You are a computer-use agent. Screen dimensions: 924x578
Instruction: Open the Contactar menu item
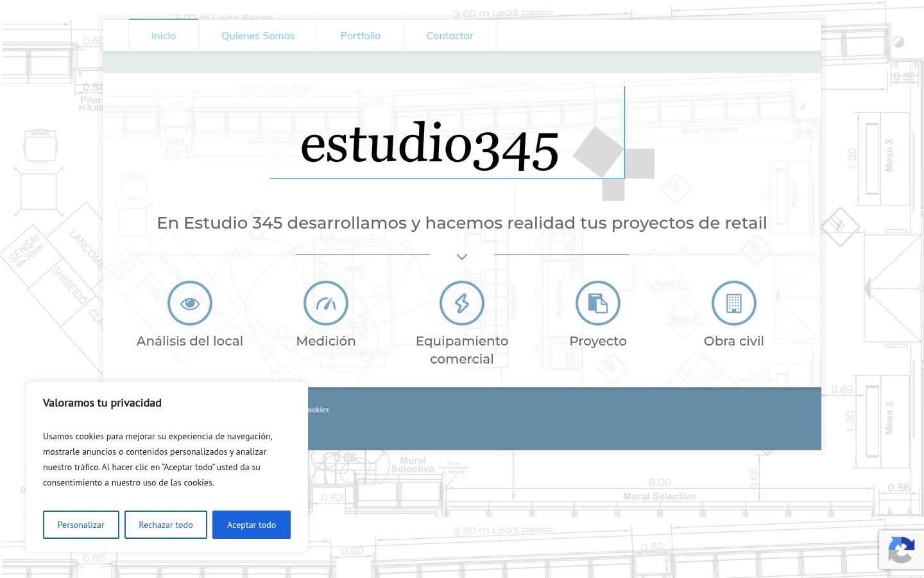tap(450, 35)
